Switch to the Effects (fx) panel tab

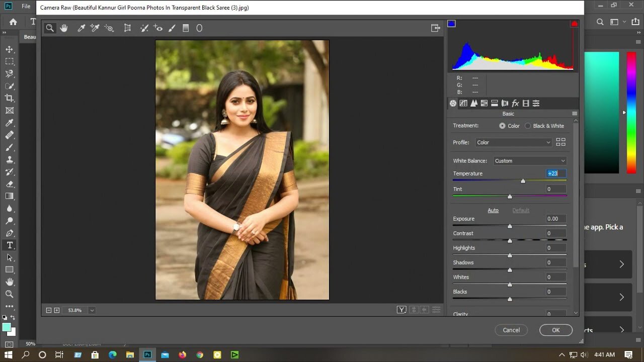tap(515, 103)
